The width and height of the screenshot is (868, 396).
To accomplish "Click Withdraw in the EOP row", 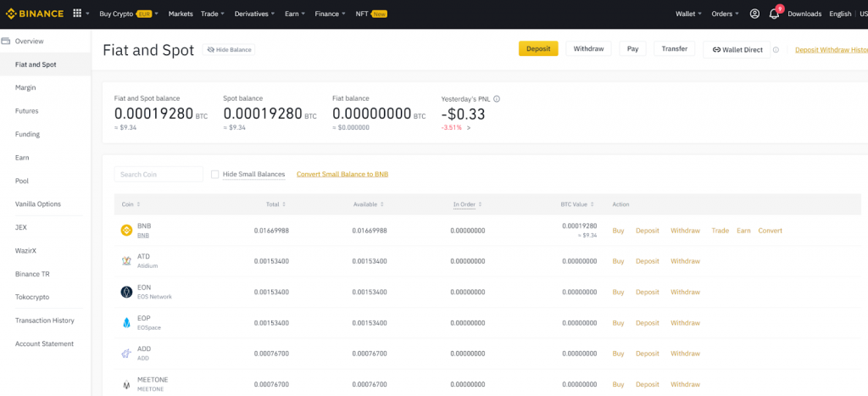I will [685, 323].
